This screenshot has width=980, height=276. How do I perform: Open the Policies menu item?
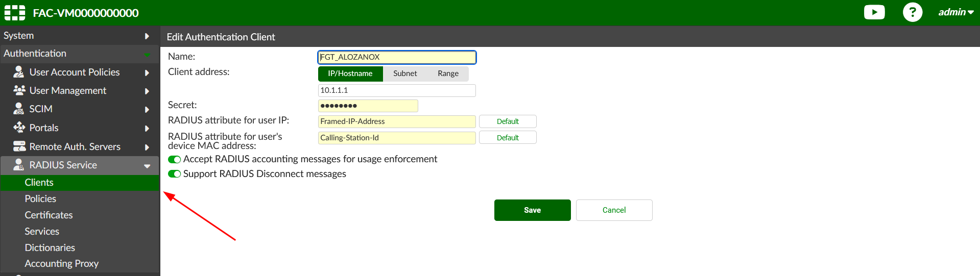(40, 198)
